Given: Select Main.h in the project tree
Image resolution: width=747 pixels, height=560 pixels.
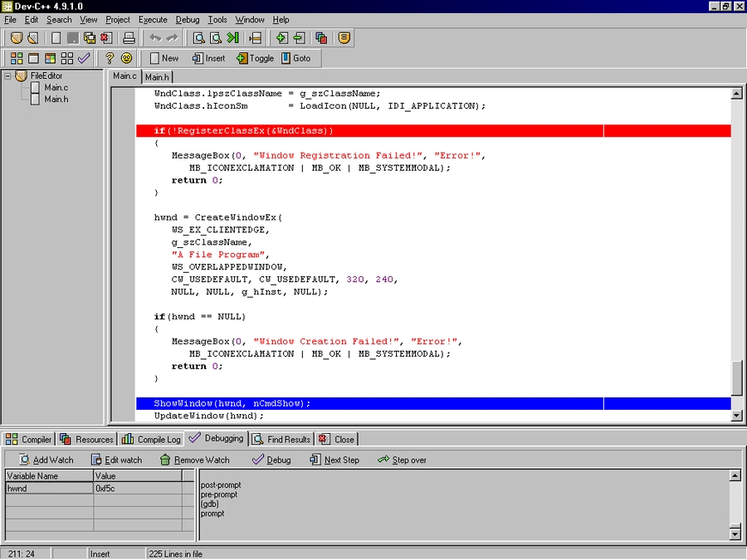Looking at the screenshot, I should point(56,99).
